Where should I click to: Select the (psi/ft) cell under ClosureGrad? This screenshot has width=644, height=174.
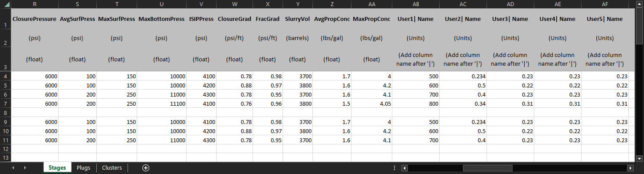[x=235, y=38]
